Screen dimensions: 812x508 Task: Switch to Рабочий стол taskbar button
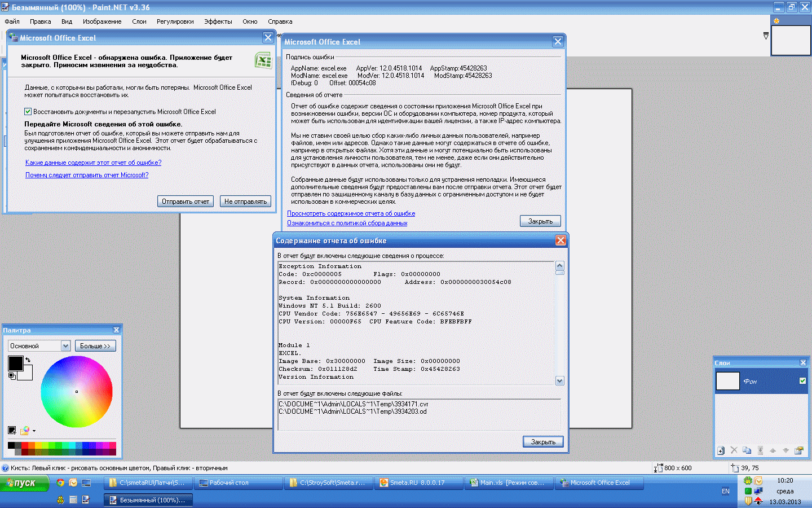coord(237,483)
